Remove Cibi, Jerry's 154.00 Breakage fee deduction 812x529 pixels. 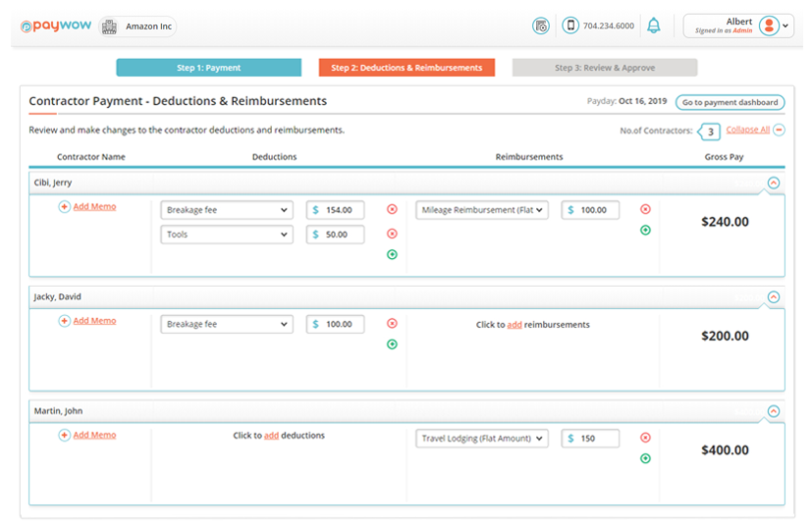(x=392, y=209)
